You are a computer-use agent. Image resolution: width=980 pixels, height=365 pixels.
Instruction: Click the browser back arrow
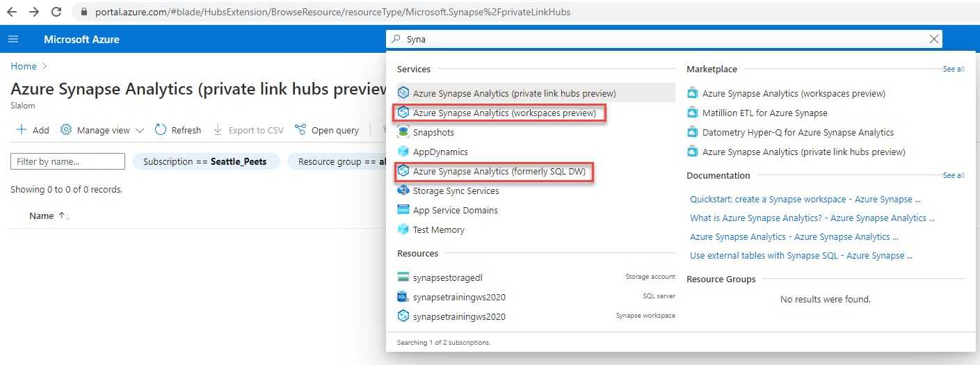12,12
